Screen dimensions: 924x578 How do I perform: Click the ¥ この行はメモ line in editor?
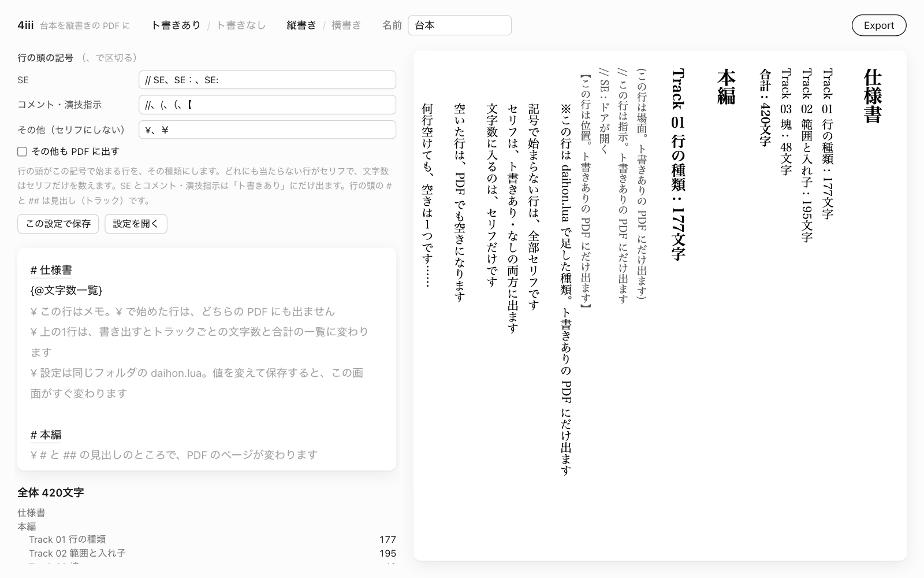point(182,312)
